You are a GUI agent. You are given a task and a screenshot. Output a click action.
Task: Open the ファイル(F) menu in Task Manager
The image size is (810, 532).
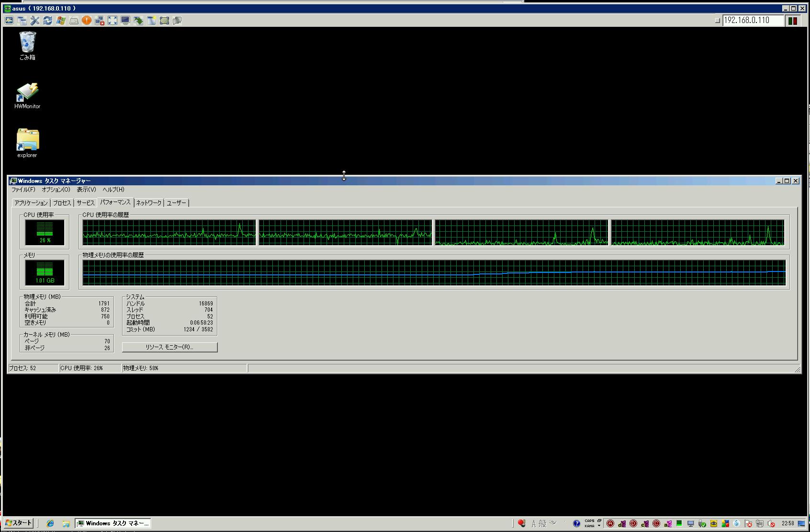23,189
